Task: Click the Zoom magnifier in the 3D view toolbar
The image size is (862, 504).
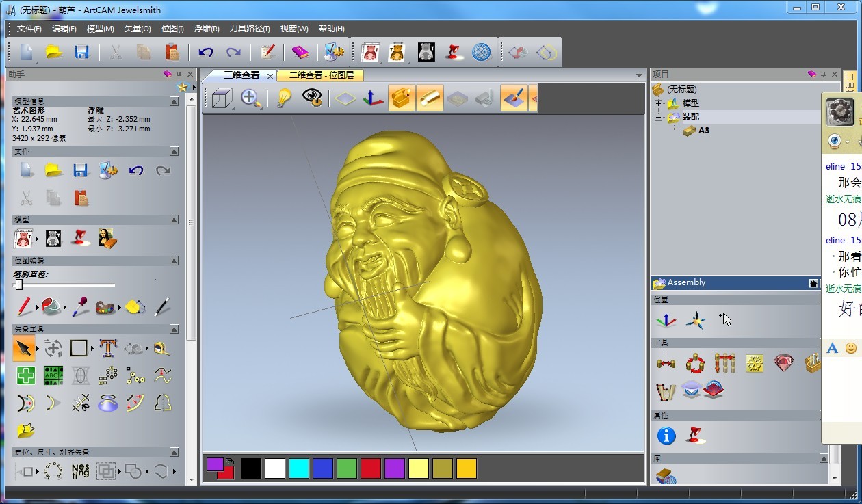Action: coord(250,98)
